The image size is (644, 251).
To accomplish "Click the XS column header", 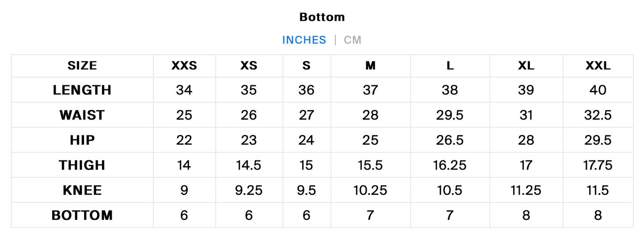I will (x=249, y=66).
